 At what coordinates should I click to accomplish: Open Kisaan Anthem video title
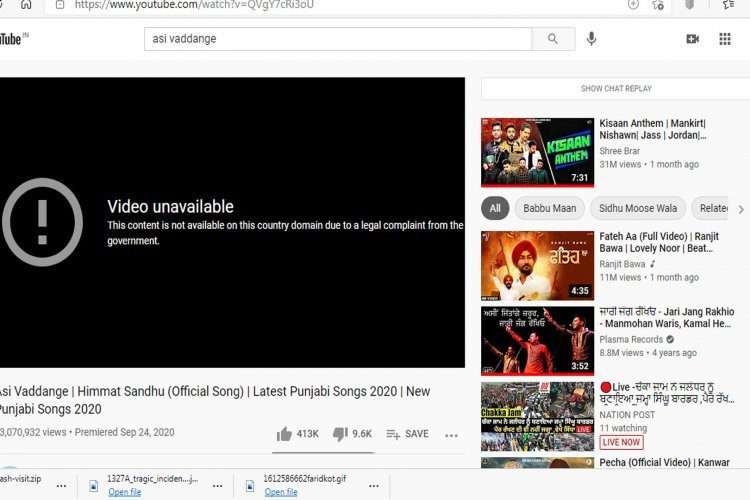[653, 129]
